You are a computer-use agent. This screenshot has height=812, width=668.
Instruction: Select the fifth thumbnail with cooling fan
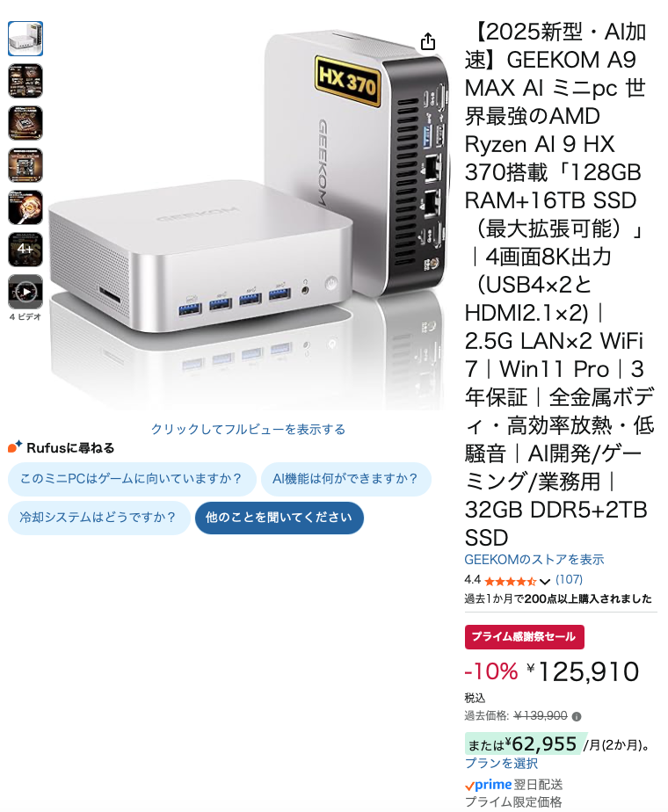coord(25,207)
